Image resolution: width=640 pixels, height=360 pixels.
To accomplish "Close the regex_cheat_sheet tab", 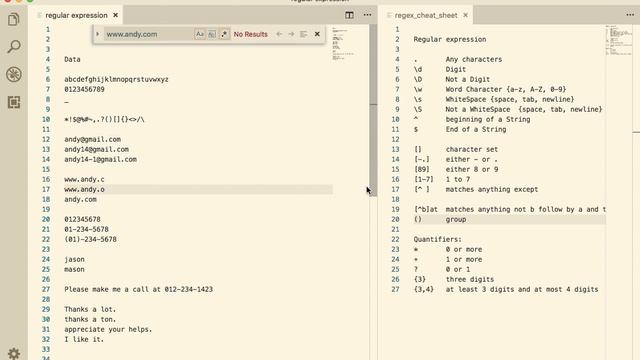I will [x=465, y=15].
